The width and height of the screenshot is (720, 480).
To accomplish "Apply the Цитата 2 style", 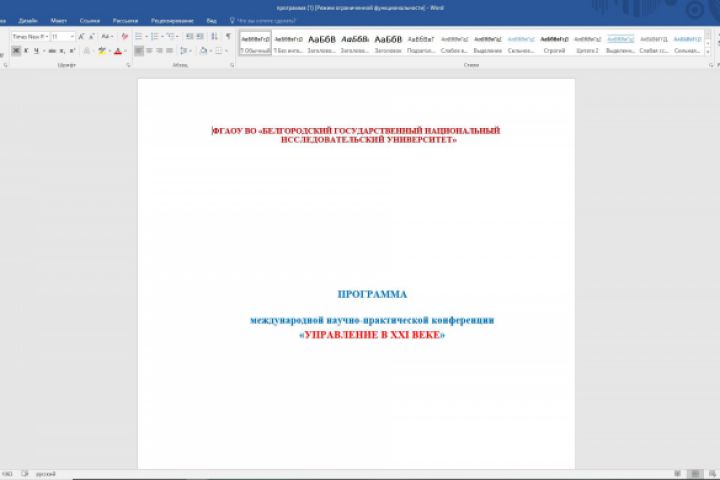I will pos(587,43).
